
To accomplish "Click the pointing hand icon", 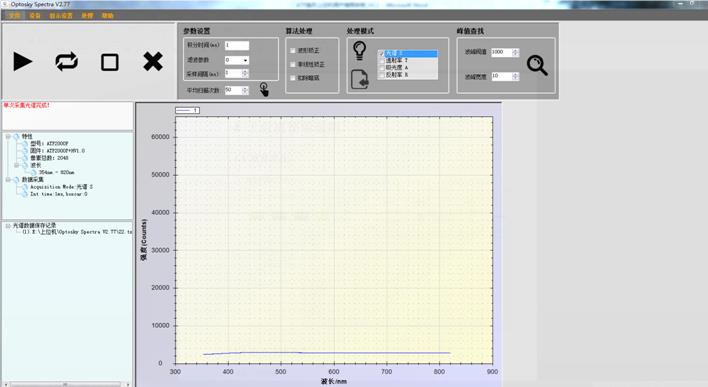I will coord(264,89).
